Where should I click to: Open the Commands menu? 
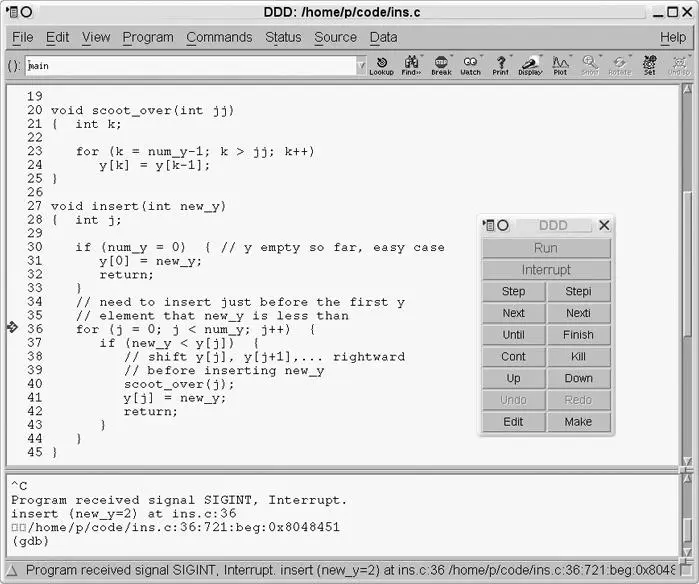(219, 37)
